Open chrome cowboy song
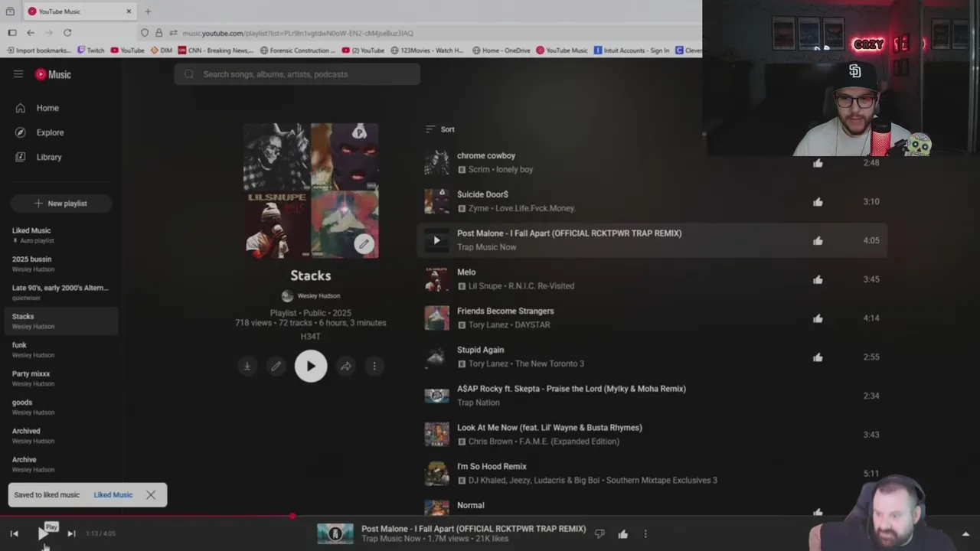Screen dimensions: 980x551 click(x=486, y=156)
